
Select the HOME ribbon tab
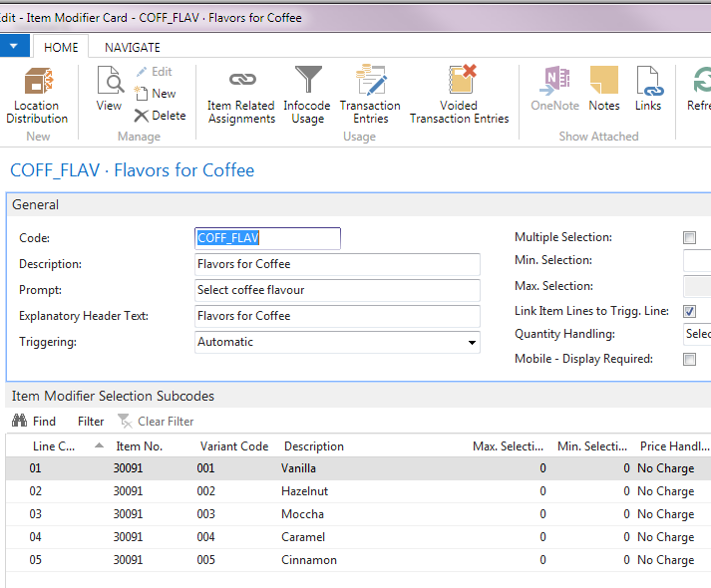(61, 47)
